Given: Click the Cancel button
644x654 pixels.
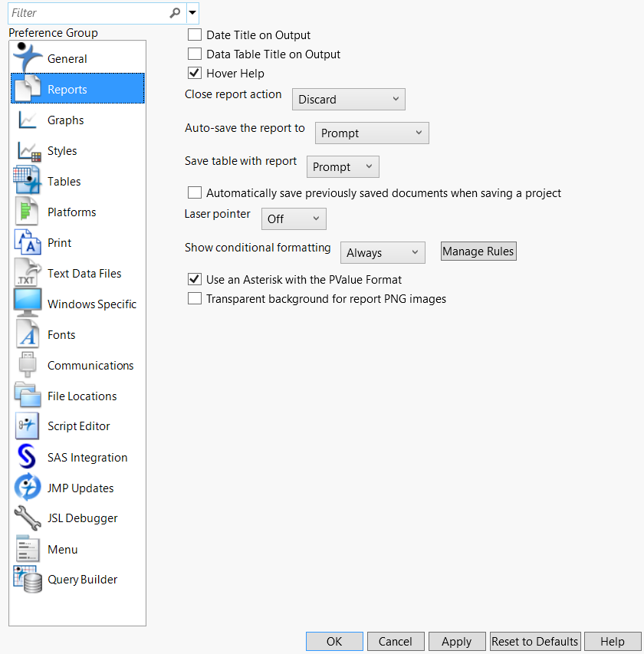Looking at the screenshot, I should click(396, 641).
